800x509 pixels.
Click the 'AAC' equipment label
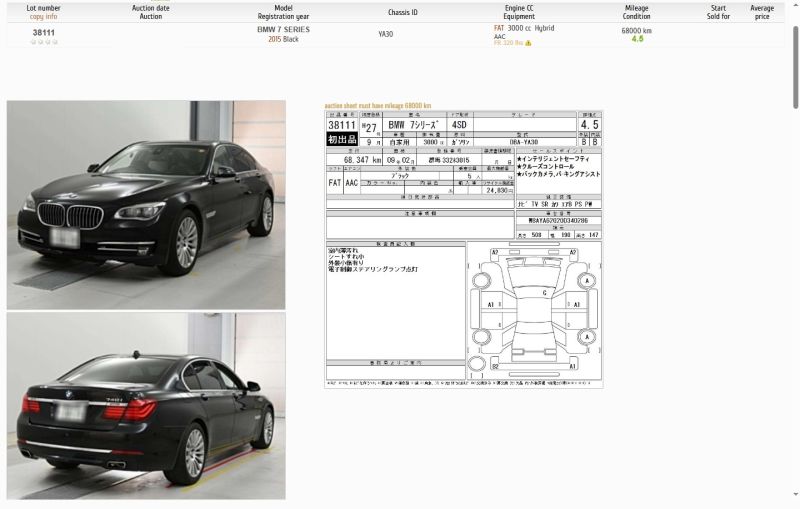tap(499, 37)
